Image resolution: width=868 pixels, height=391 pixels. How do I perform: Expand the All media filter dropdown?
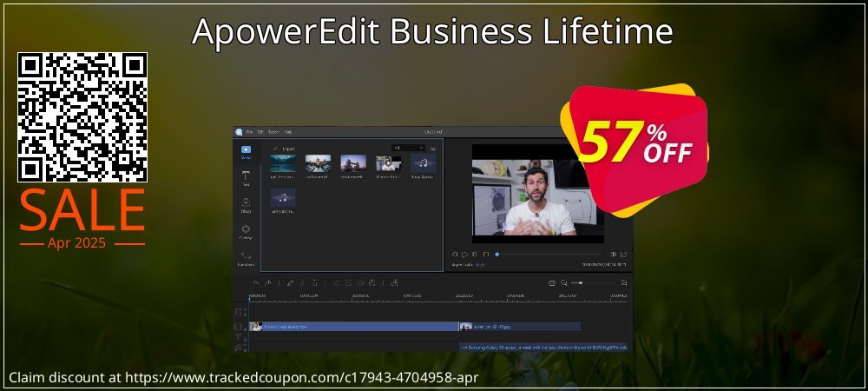(x=409, y=148)
